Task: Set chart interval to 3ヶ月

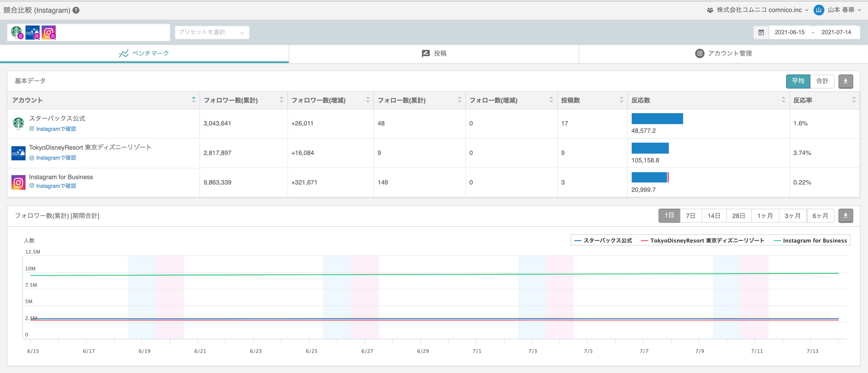Action: [x=792, y=215]
